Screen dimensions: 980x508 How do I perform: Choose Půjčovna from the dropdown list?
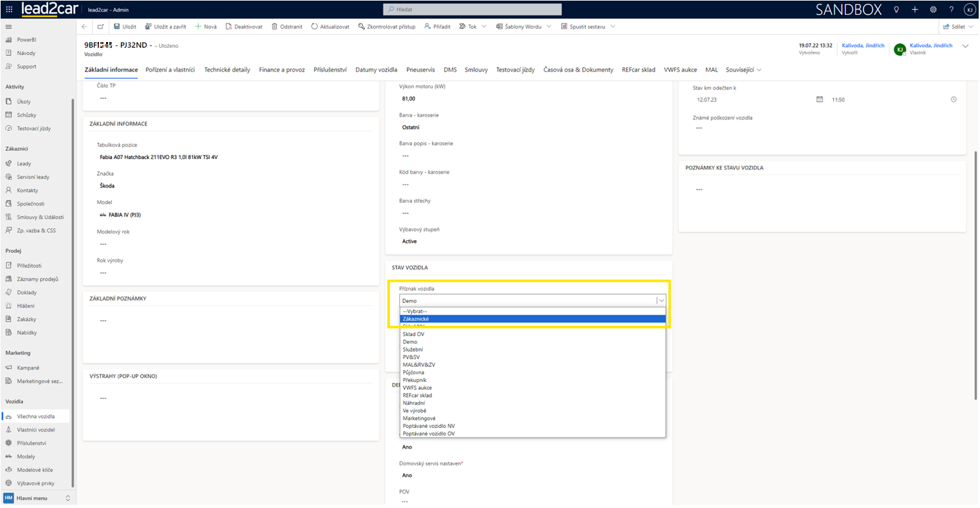[x=413, y=372]
